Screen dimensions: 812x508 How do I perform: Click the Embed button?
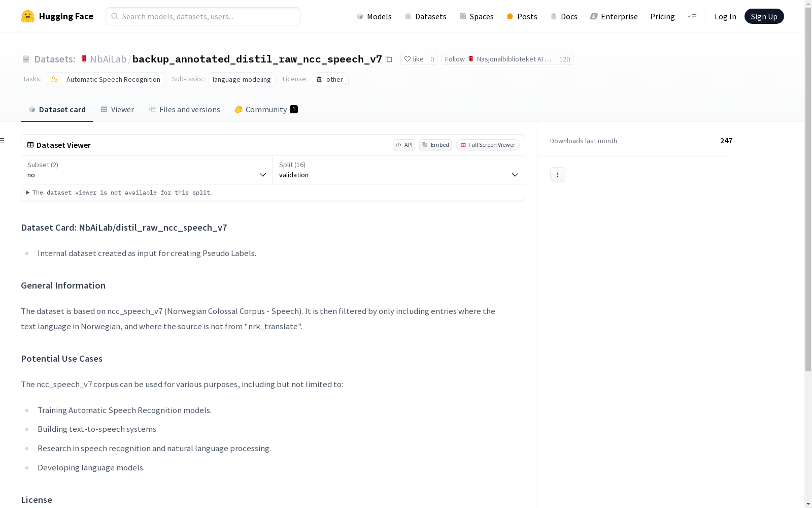click(x=435, y=145)
